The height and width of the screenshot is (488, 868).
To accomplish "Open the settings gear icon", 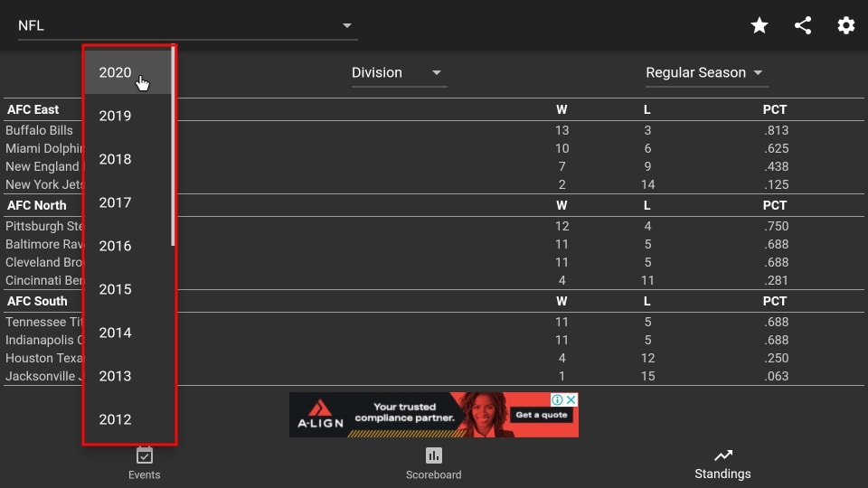I will coord(846,25).
